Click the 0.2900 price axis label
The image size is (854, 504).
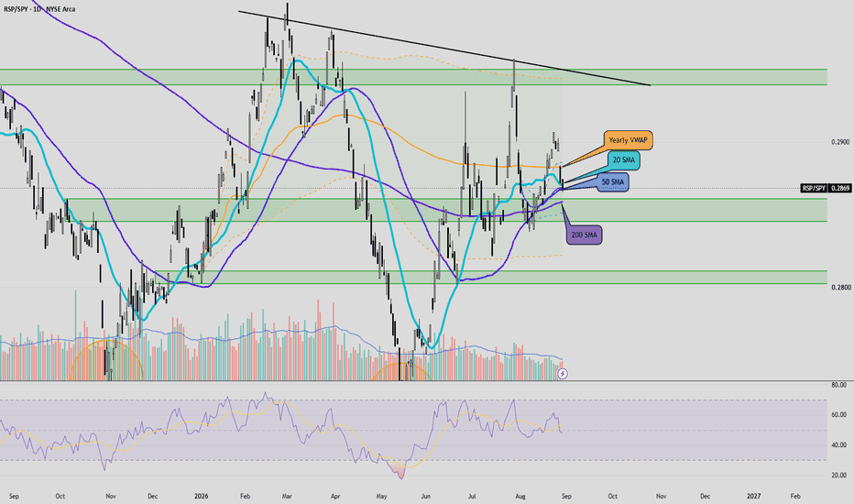point(840,142)
